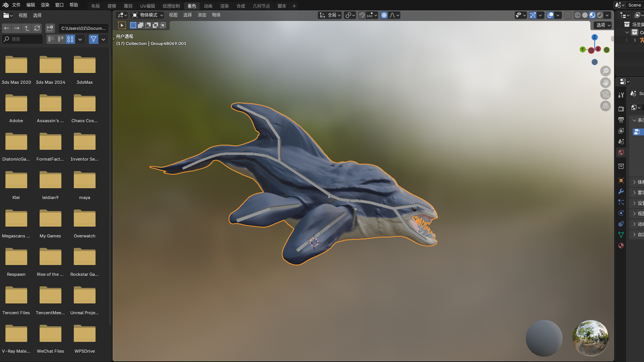Open the Object Properties tab

point(621,180)
